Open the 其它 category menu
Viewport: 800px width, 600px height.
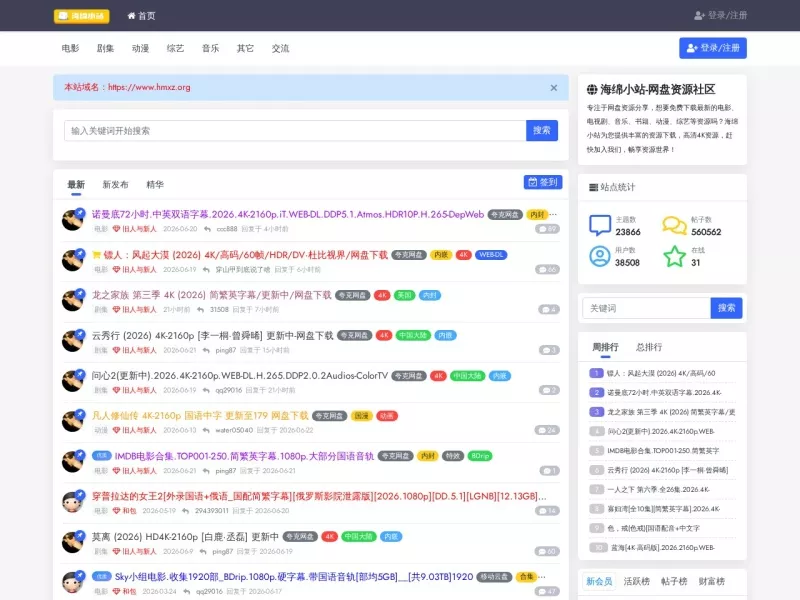tap(245, 48)
